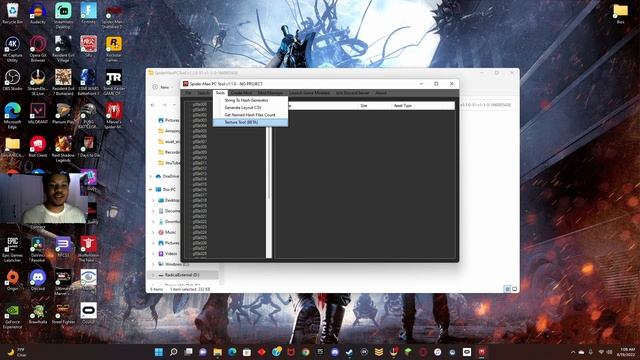This screenshot has width=640, height=360.
Task: Click Join Discord Server menu item
Action: click(352, 93)
